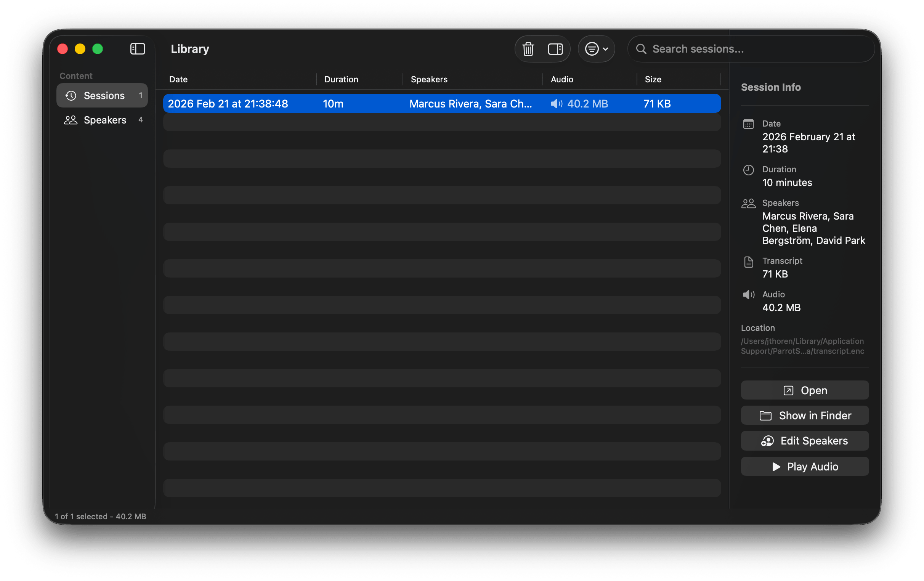The image size is (924, 581).
Task: Open the selected session with Open button
Action: 805,390
